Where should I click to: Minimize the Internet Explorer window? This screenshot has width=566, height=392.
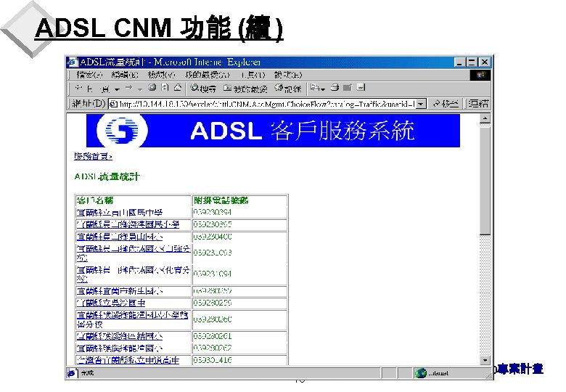tap(459, 62)
